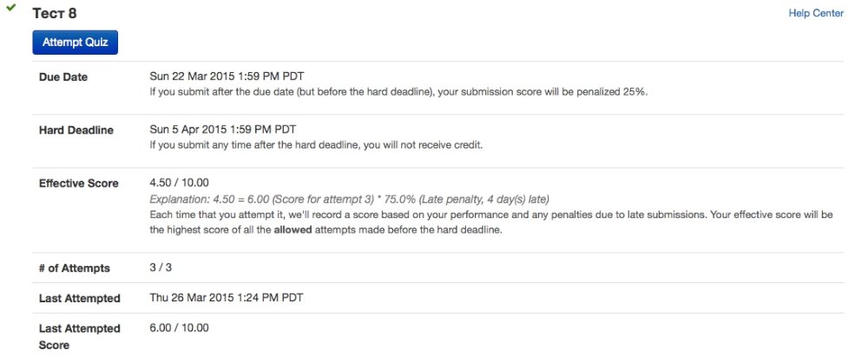This screenshot has width=868, height=357.
Task: Select the Thu 26 Mar 2015 timestamp
Action: (227, 297)
